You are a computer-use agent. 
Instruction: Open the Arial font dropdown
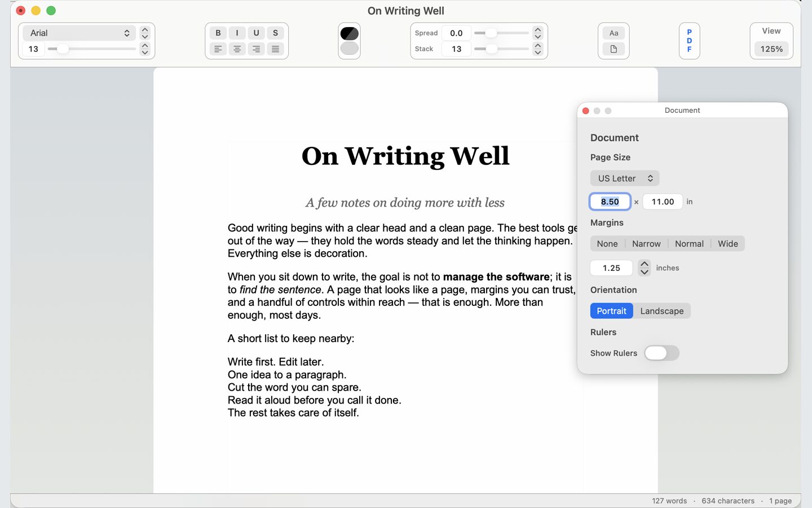click(x=79, y=33)
